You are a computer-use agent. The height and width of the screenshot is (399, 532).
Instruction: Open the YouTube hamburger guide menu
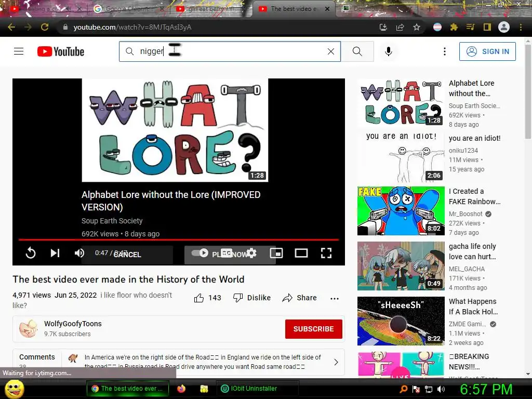tap(19, 51)
